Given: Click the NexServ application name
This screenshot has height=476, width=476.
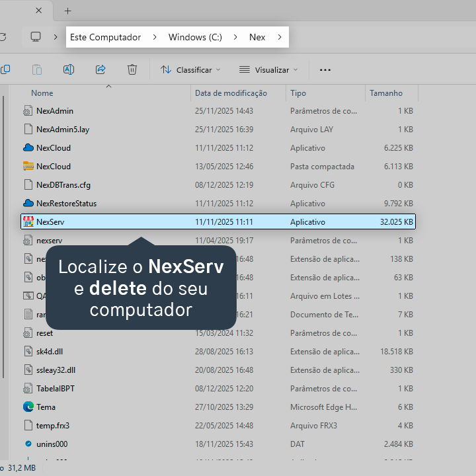Looking at the screenshot, I should tap(50, 222).
